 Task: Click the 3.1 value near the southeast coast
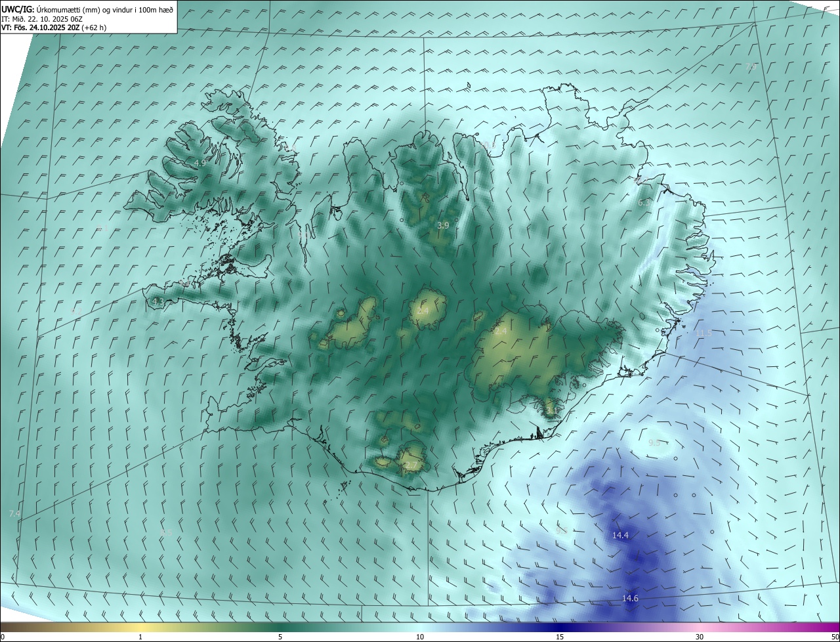point(551,412)
